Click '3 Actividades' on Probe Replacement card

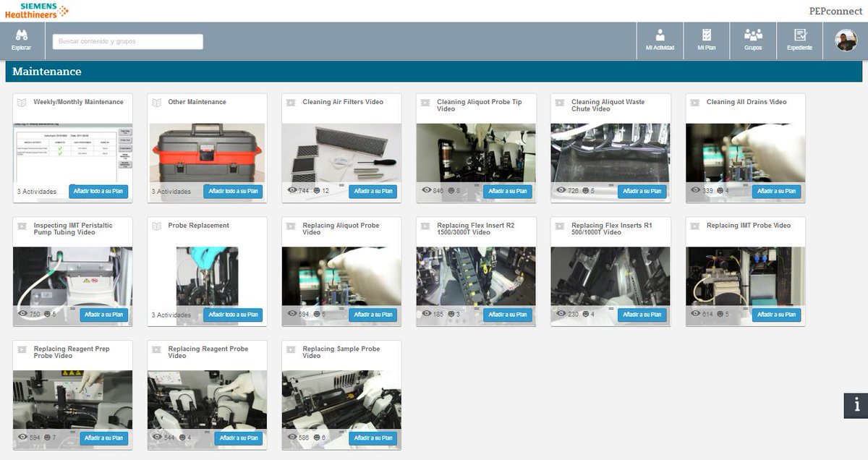click(x=171, y=316)
